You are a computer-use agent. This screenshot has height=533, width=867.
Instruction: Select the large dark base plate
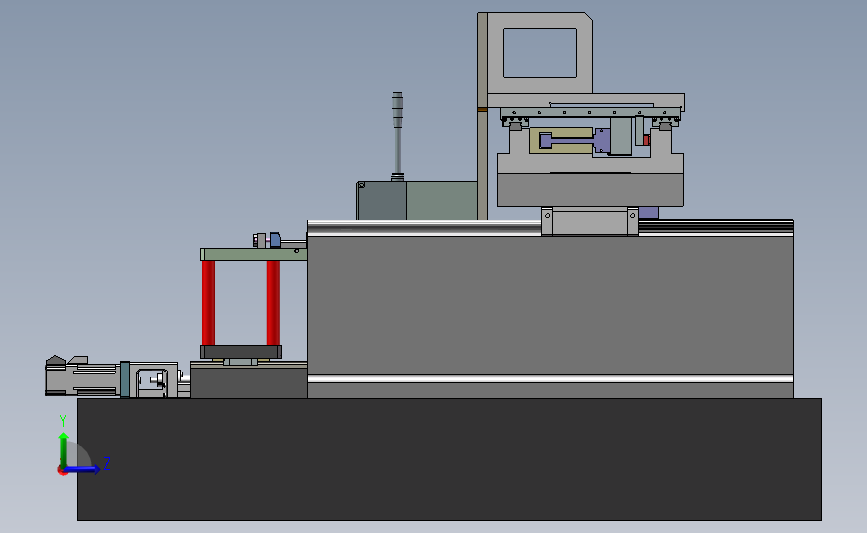click(449, 459)
